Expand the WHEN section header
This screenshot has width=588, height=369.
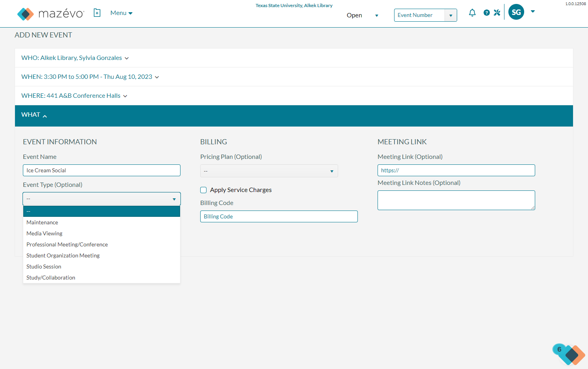pyautogui.click(x=90, y=77)
